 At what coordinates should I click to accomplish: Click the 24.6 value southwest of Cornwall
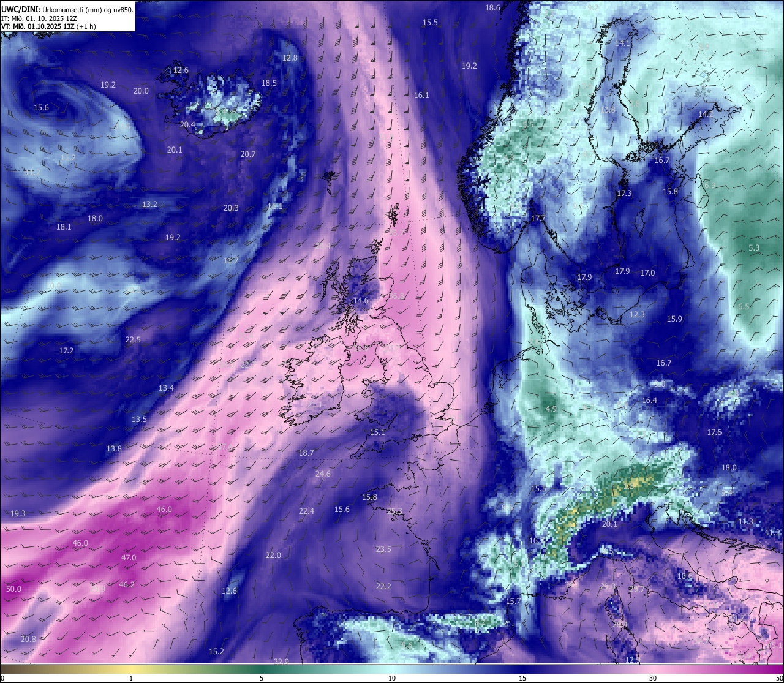click(x=323, y=474)
